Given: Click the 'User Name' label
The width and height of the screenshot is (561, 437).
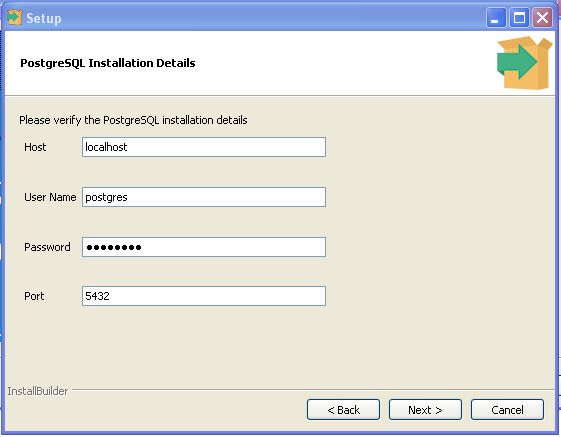Looking at the screenshot, I should pyautogui.click(x=50, y=197).
